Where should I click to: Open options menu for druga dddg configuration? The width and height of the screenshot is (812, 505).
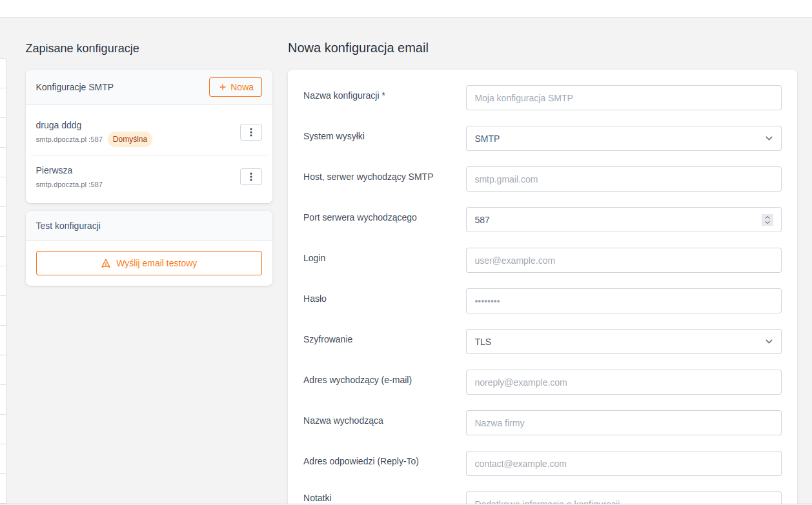pyautogui.click(x=250, y=132)
